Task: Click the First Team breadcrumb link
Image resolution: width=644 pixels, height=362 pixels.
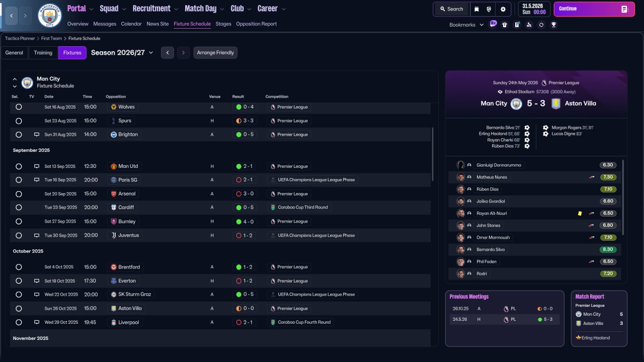Action: tap(52, 38)
